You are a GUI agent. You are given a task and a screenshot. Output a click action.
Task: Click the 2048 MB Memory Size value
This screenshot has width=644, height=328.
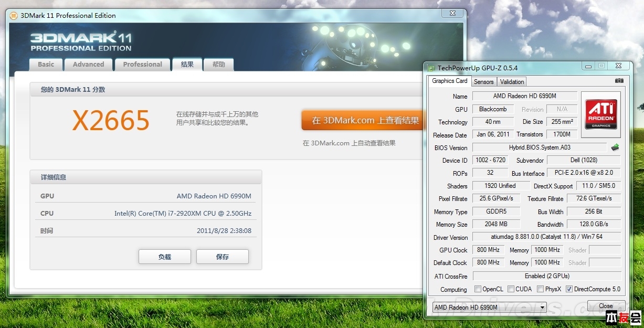click(496, 224)
